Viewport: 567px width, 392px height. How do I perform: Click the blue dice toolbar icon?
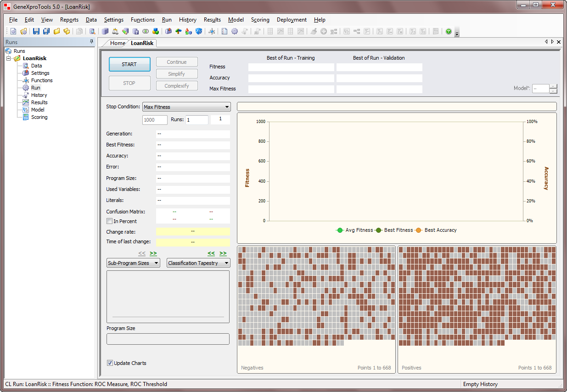pos(199,31)
